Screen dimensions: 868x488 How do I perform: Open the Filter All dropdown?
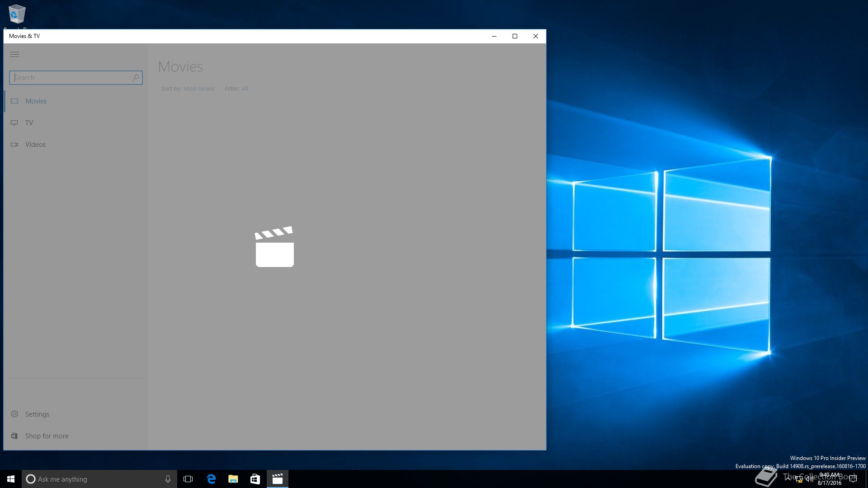(x=245, y=89)
